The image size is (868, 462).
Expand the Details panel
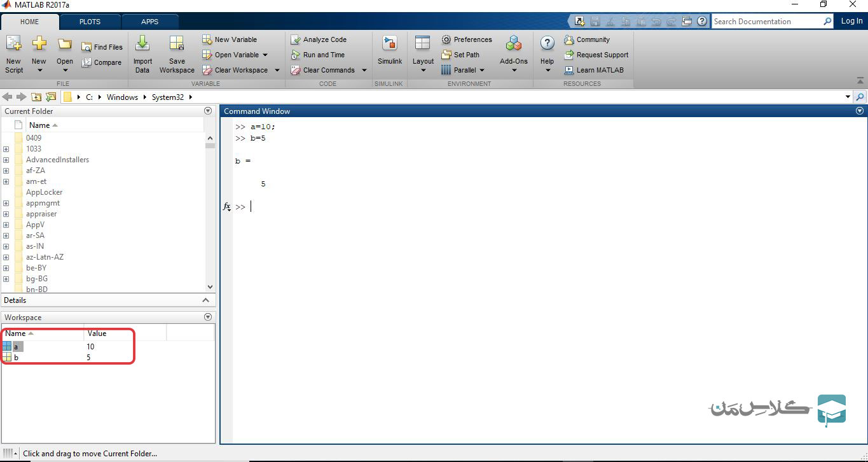tap(205, 300)
